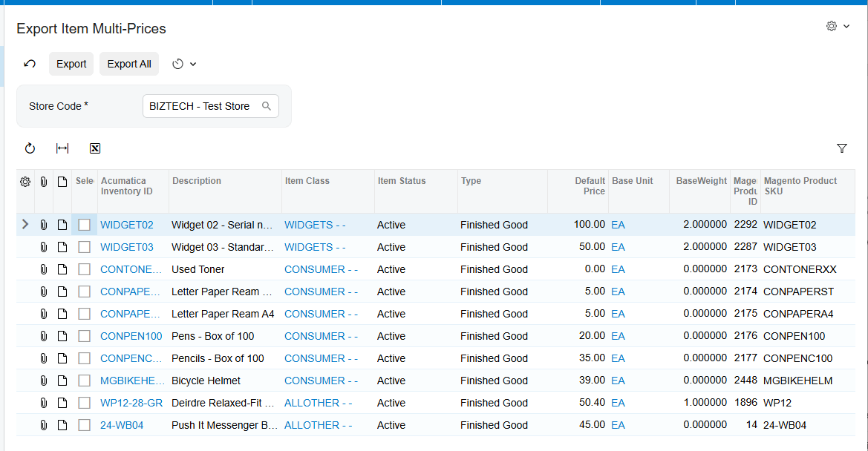This screenshot has width=868, height=451.
Task: Click the Export All button
Action: (129, 64)
